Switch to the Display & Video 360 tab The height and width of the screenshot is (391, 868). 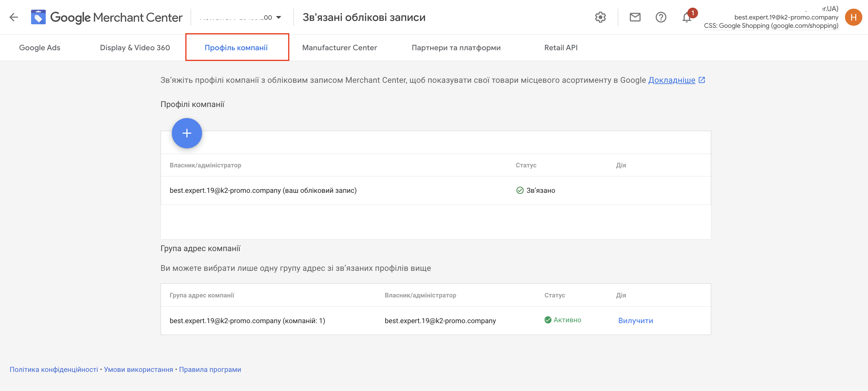[135, 48]
